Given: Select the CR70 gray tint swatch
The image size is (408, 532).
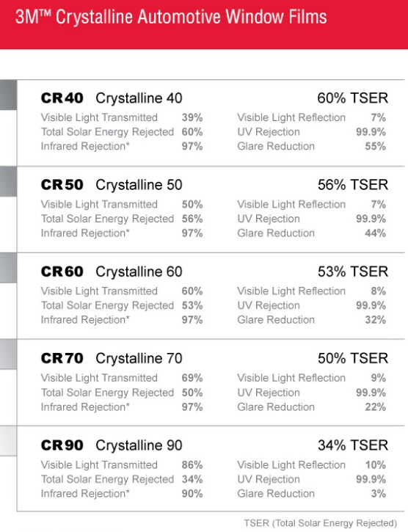Looking at the screenshot, I should [x=8, y=354].
